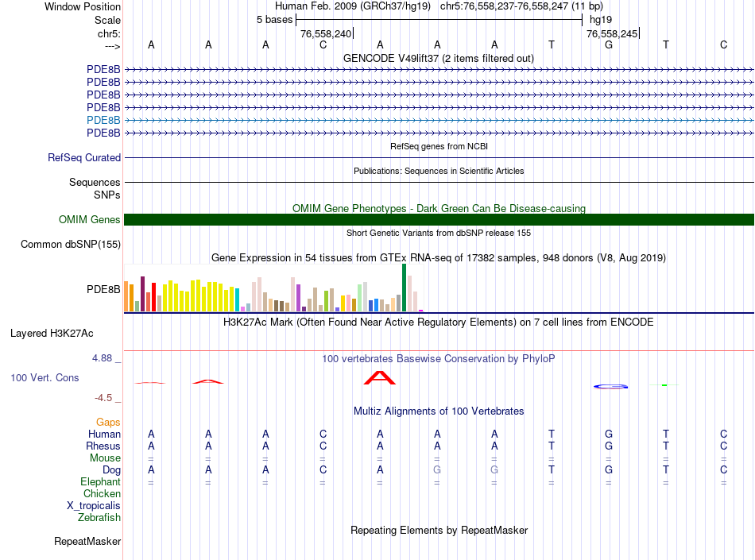Click the 76,558,245 ruler position marker
Screen dimensions: 755x560
pyautogui.click(x=612, y=33)
